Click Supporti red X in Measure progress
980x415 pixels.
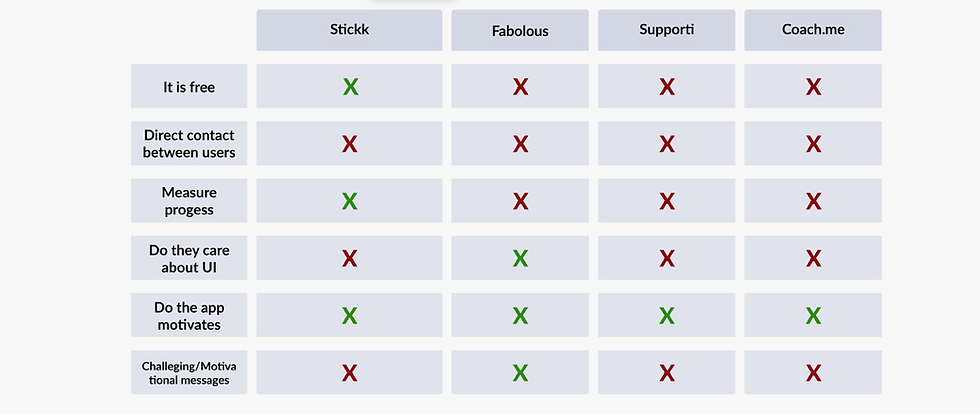pos(667,201)
